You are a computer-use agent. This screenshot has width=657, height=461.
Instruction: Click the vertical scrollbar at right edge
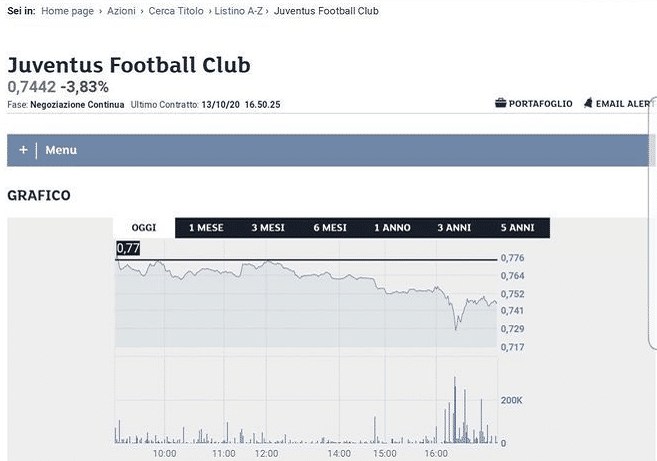point(652,220)
